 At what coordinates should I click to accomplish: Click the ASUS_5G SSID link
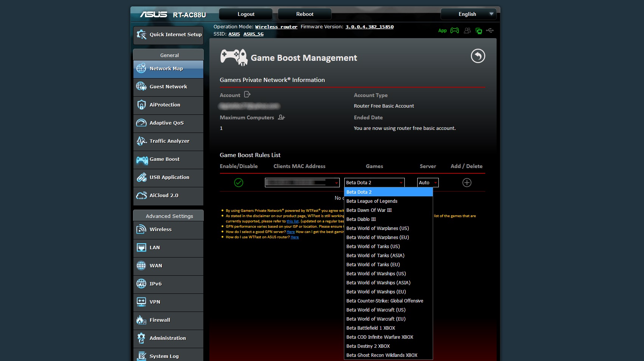click(254, 34)
